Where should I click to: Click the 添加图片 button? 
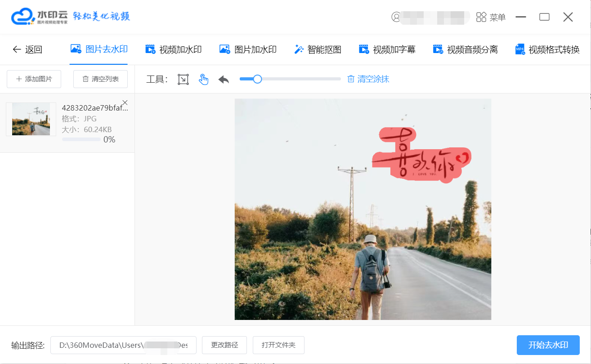(34, 79)
